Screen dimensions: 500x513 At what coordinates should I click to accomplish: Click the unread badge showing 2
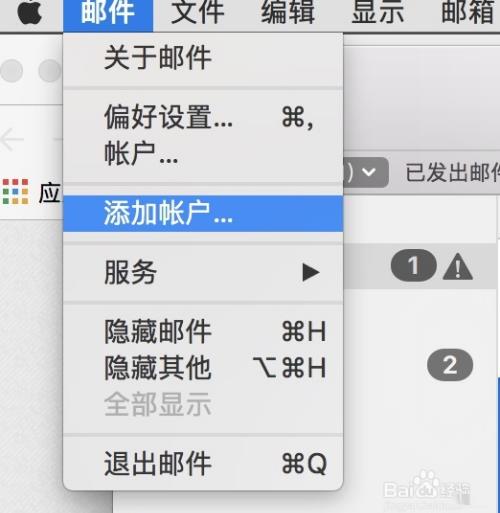(450, 365)
